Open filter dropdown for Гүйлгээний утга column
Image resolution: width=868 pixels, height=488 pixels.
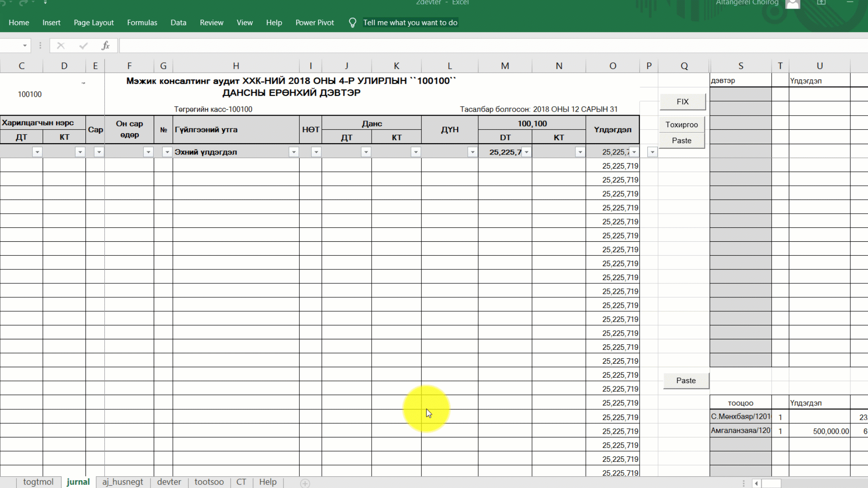pos(294,152)
